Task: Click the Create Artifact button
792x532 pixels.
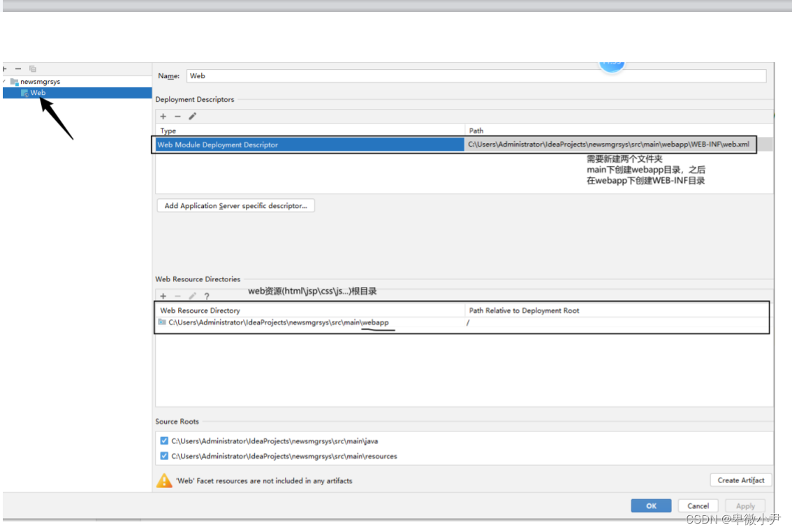Action: [x=740, y=480]
